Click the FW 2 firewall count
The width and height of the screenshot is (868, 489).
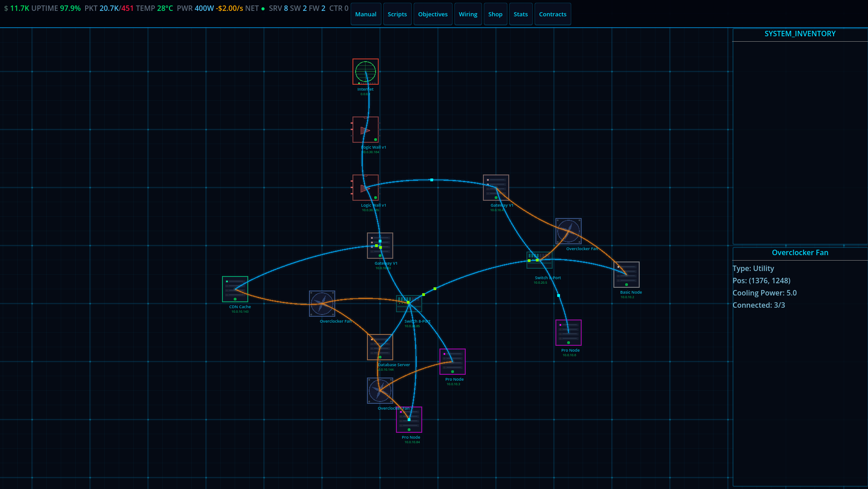pyautogui.click(x=317, y=8)
